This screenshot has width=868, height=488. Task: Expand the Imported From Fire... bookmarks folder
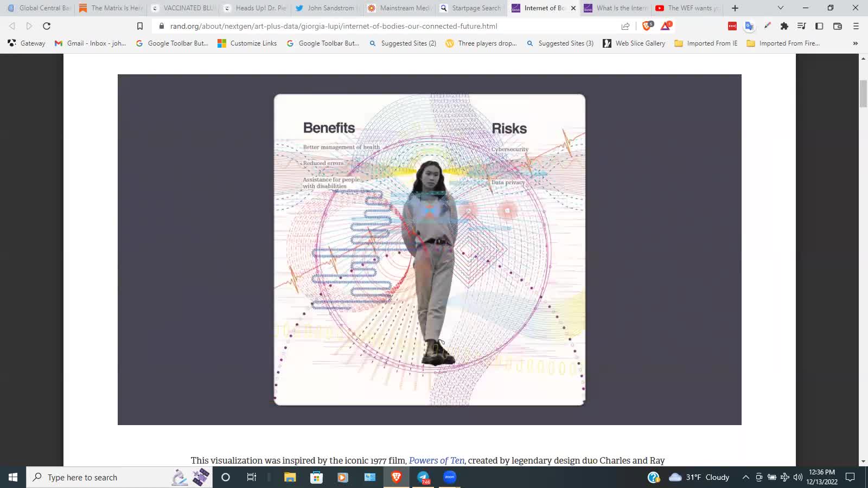point(783,43)
